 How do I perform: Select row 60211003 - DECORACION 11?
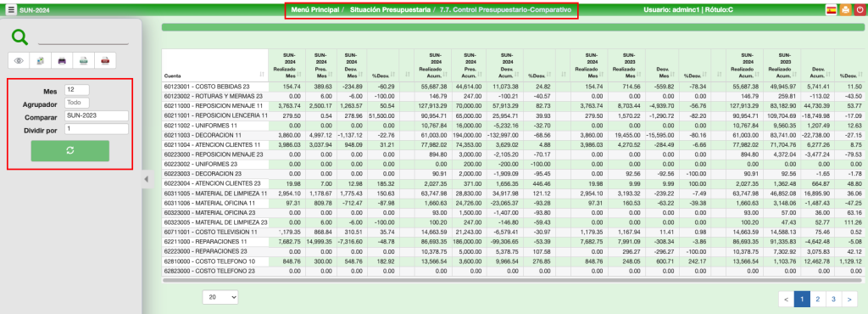512,135
